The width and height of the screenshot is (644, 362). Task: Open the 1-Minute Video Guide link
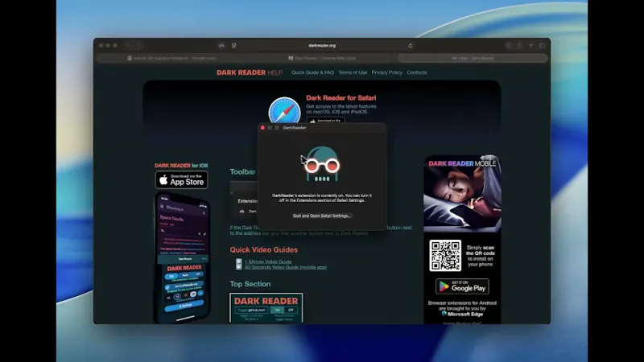(x=268, y=262)
